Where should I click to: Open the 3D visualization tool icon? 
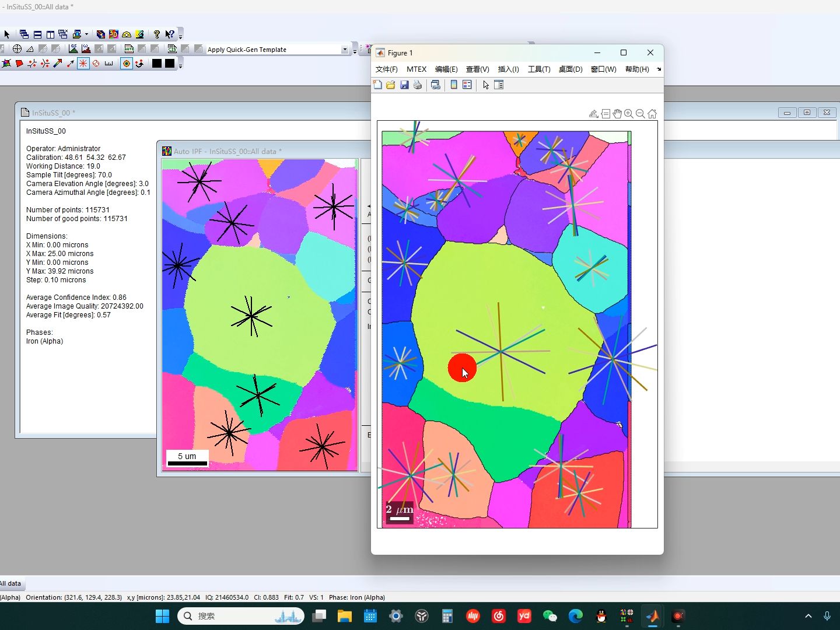[x=113, y=34]
